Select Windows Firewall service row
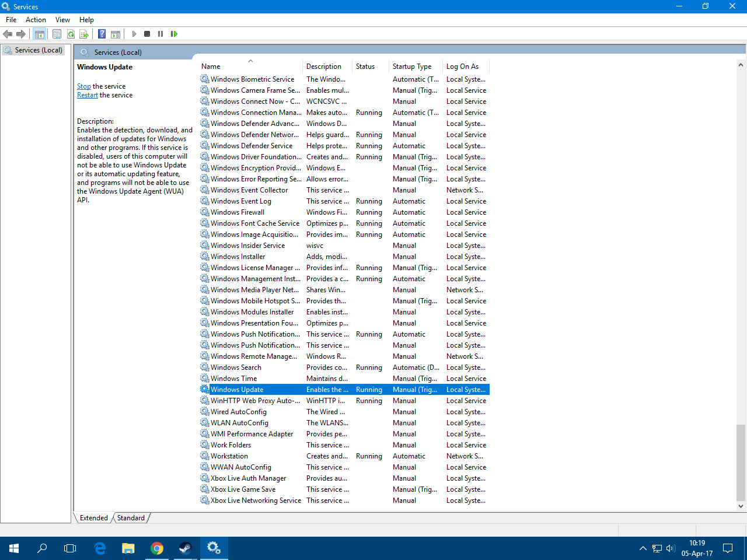 pos(344,212)
